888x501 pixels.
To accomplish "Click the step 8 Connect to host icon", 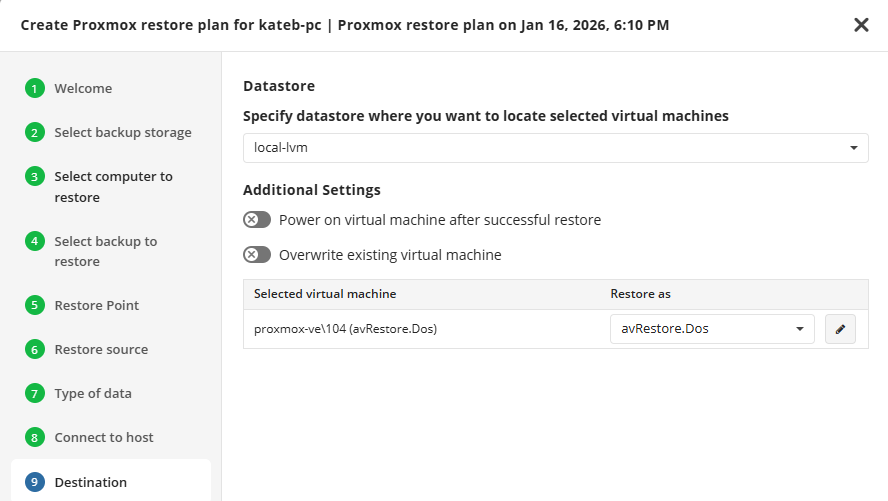I will [x=35, y=438].
